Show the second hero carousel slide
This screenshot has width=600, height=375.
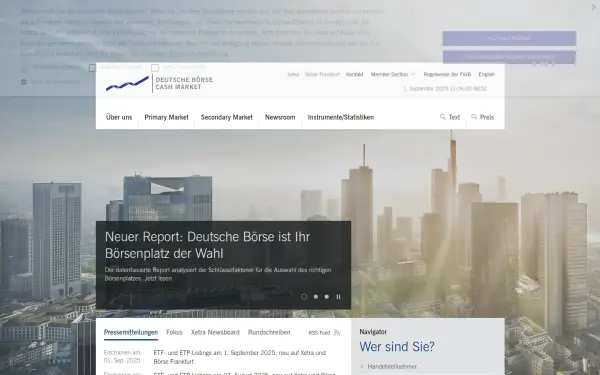coord(316,297)
